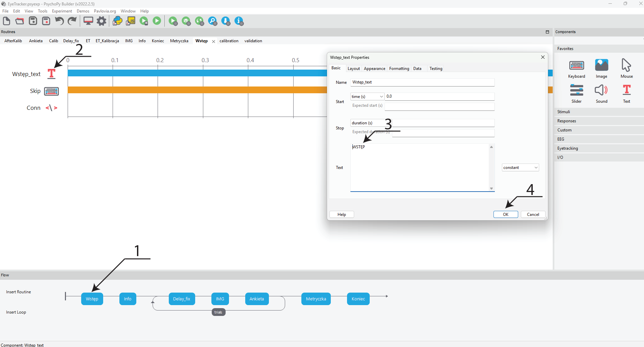Open the Start time (s) dropdown
644x347 pixels.
tap(367, 97)
